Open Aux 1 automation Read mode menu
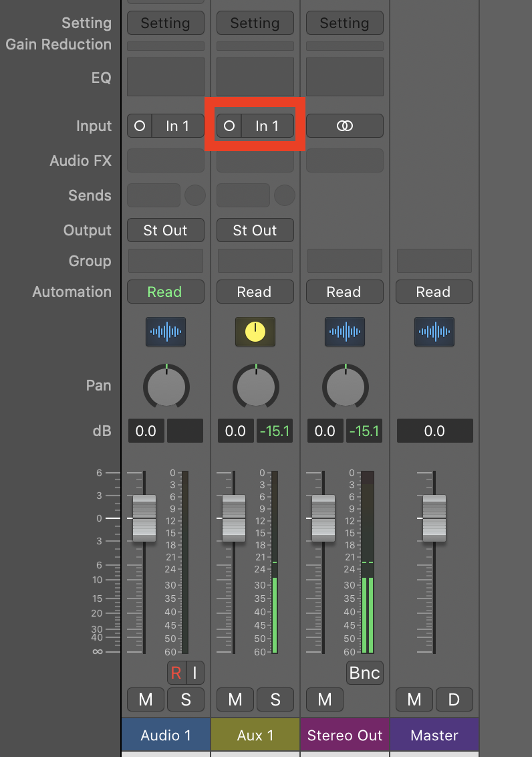 255,292
